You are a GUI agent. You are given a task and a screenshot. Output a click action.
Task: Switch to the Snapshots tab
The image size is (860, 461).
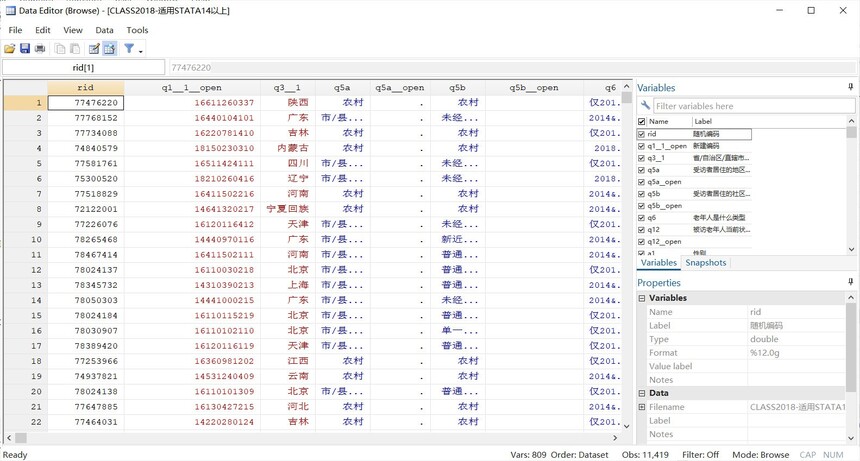(x=706, y=263)
